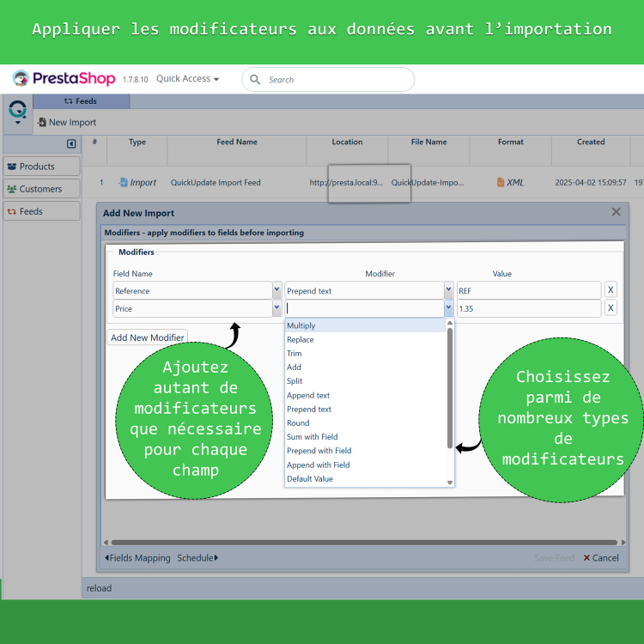Click the Import type icon in row 1
The height and width of the screenshot is (644, 644).
click(x=123, y=182)
